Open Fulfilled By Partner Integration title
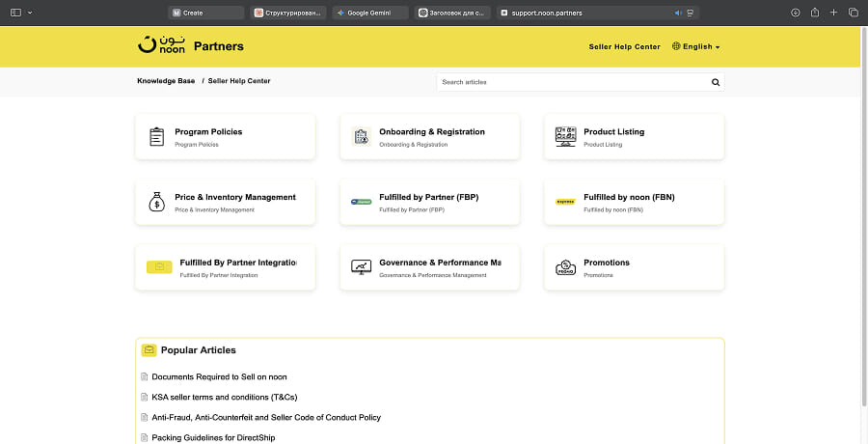Image resolution: width=868 pixels, height=444 pixels. pos(238,263)
